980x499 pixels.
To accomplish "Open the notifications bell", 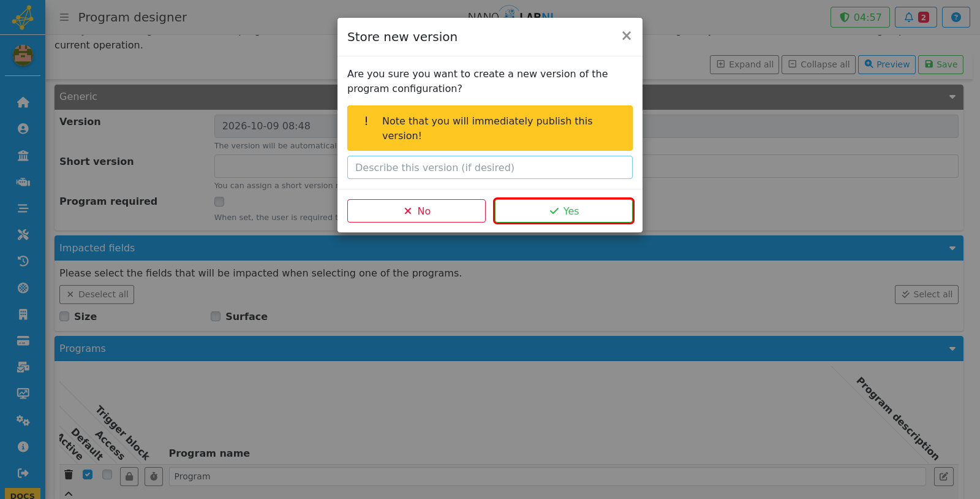I will pyautogui.click(x=916, y=17).
